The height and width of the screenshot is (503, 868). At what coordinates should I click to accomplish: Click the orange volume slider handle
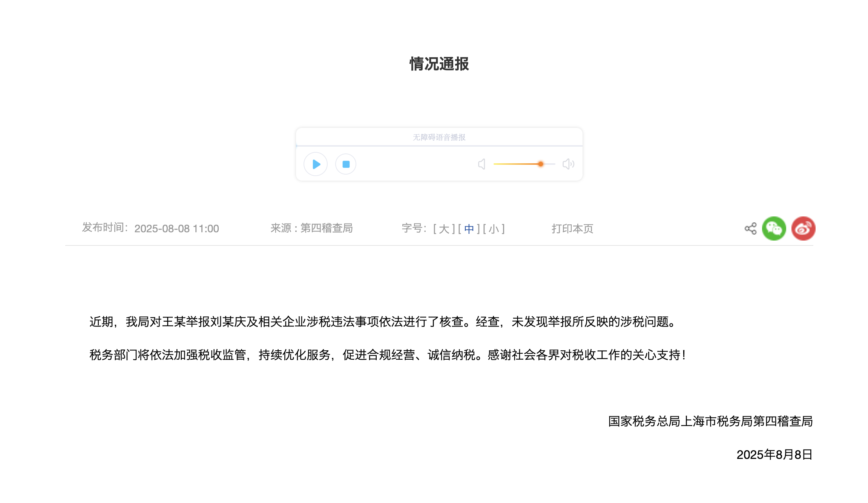541,164
